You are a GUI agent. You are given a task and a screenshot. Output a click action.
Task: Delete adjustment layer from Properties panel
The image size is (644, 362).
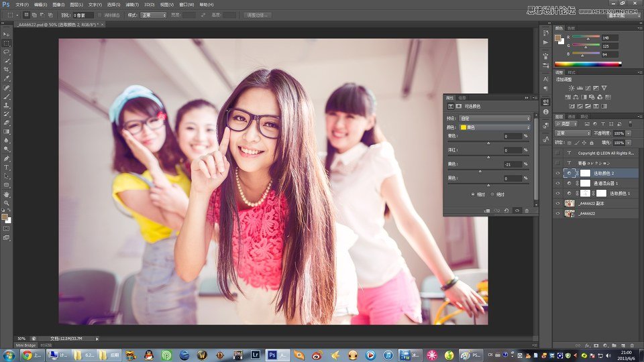pyautogui.click(x=527, y=210)
